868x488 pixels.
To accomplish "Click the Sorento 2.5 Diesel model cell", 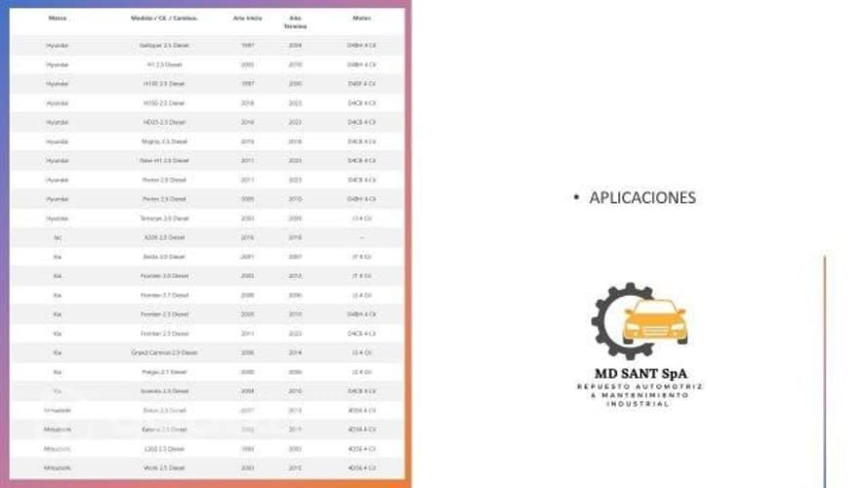I will click(x=164, y=391).
